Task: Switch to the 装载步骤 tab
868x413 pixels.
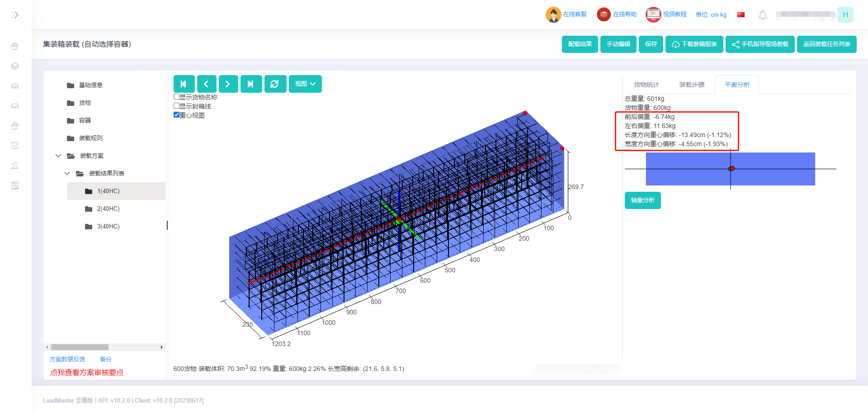Action: pyautogui.click(x=691, y=85)
